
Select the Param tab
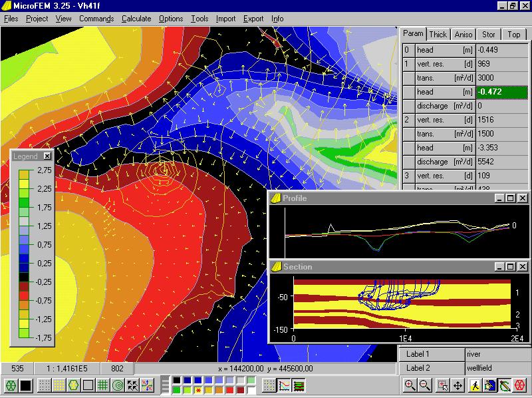413,33
